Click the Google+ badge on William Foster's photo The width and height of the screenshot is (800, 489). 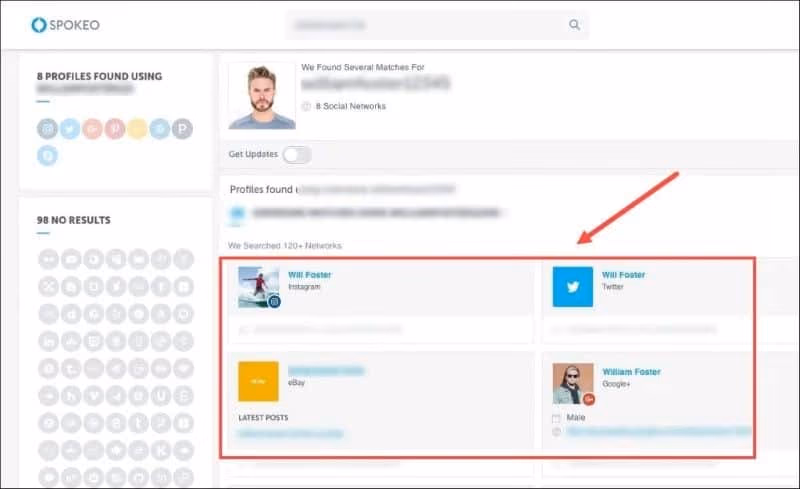[590, 400]
